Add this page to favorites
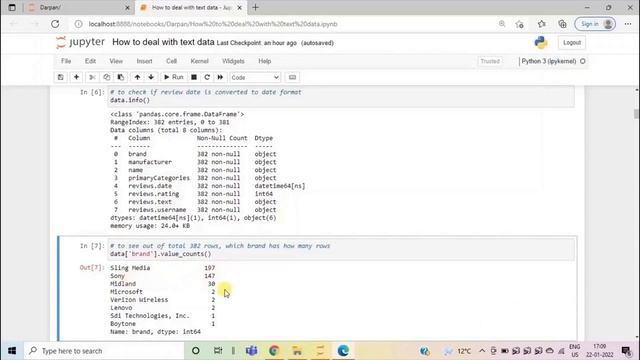The image size is (640, 360). coord(520,24)
